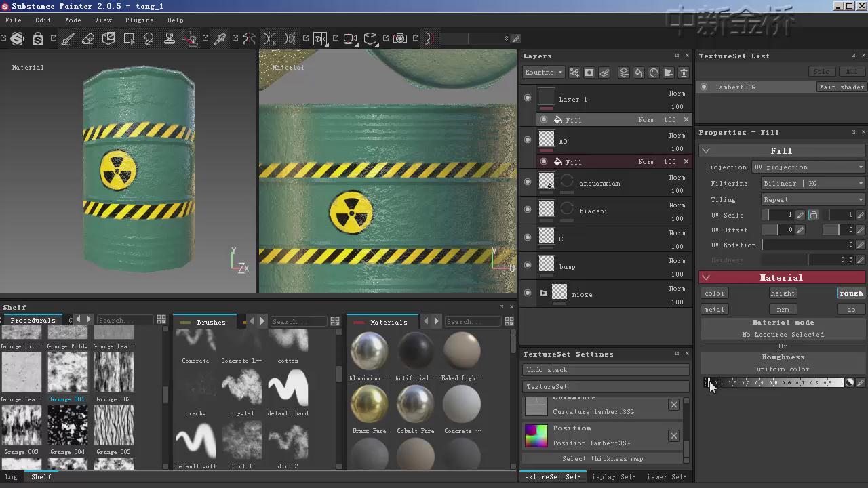Adjust the Roughness uniform color slider

774,382
